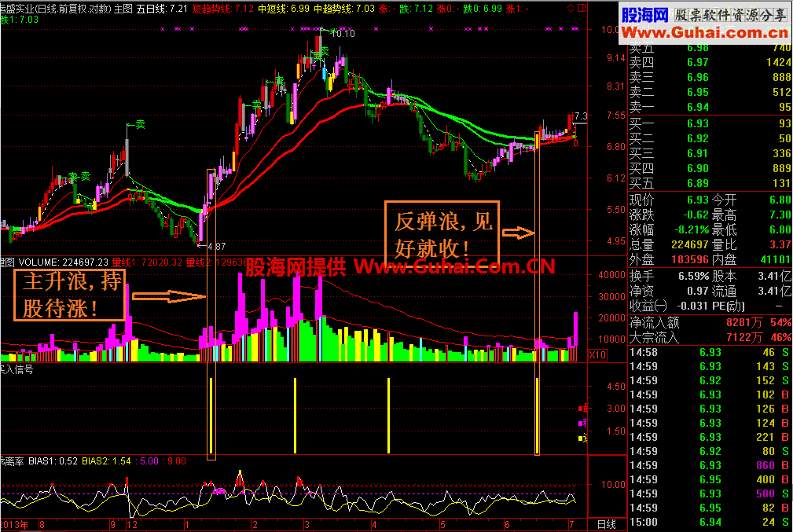Click the diamond icon above the price axis
The width and height of the screenshot is (793, 532).
pos(571,8)
